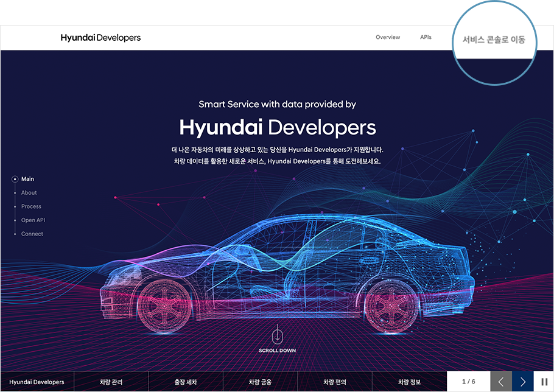Select the 출장 세차 slide tab
The width and height of the screenshot is (554, 392).
186,382
